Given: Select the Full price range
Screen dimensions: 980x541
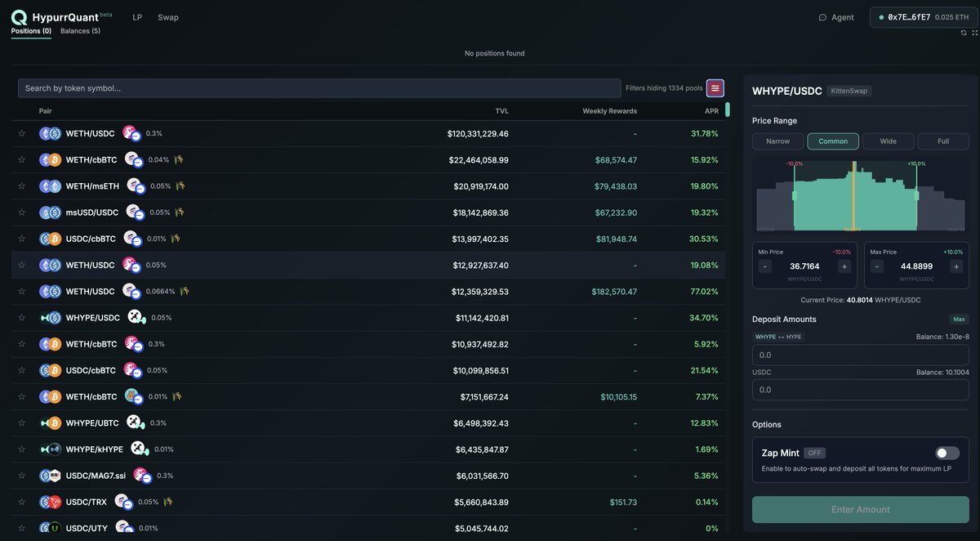Looking at the screenshot, I should pos(943,141).
